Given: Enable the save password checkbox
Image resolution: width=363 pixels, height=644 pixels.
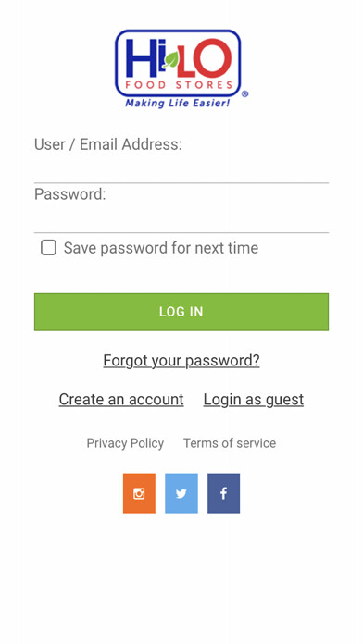Looking at the screenshot, I should 48,248.
